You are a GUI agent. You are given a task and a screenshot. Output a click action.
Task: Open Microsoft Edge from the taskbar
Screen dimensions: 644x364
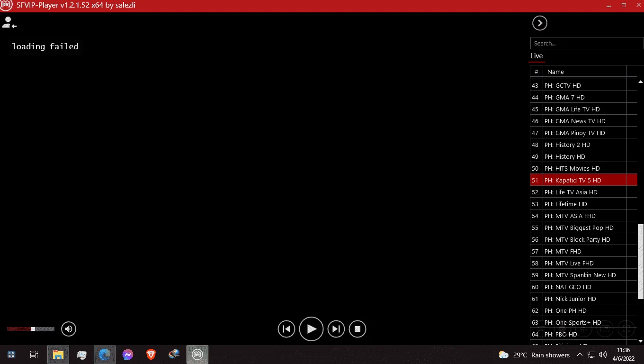click(105, 355)
